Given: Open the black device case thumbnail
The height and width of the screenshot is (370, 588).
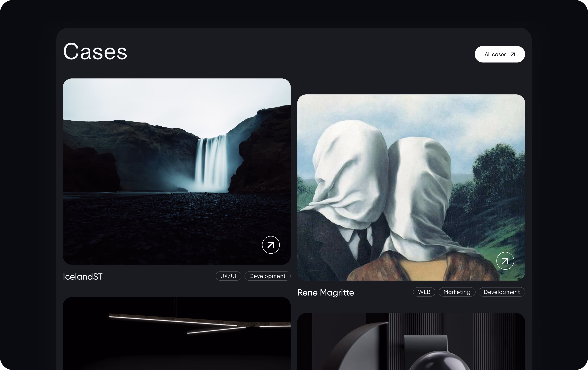Looking at the screenshot, I should (x=411, y=342).
